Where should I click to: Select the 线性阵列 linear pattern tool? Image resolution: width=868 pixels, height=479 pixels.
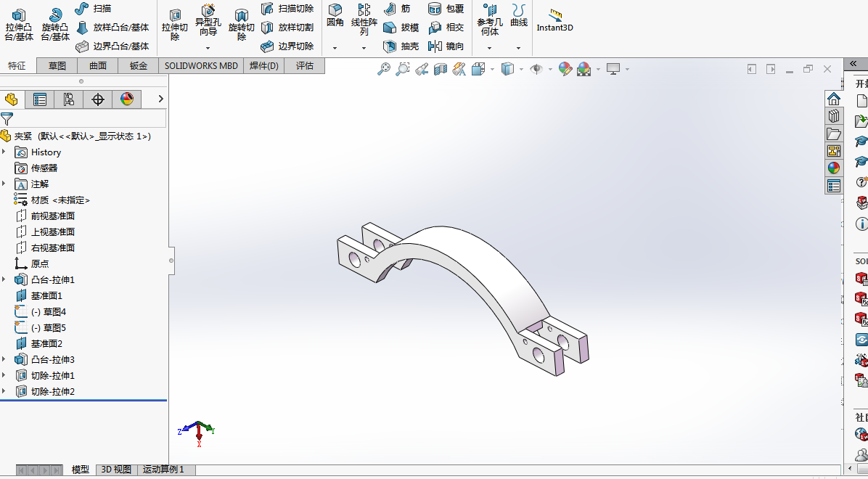364,20
